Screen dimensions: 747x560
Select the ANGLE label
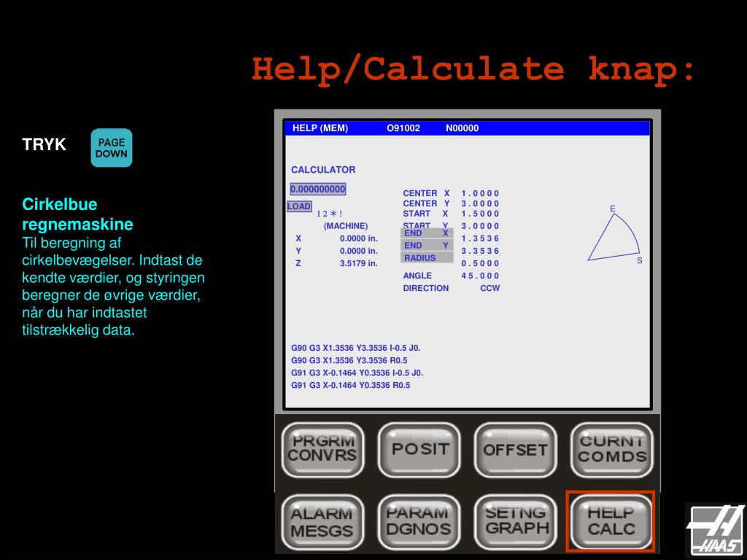[417, 276]
